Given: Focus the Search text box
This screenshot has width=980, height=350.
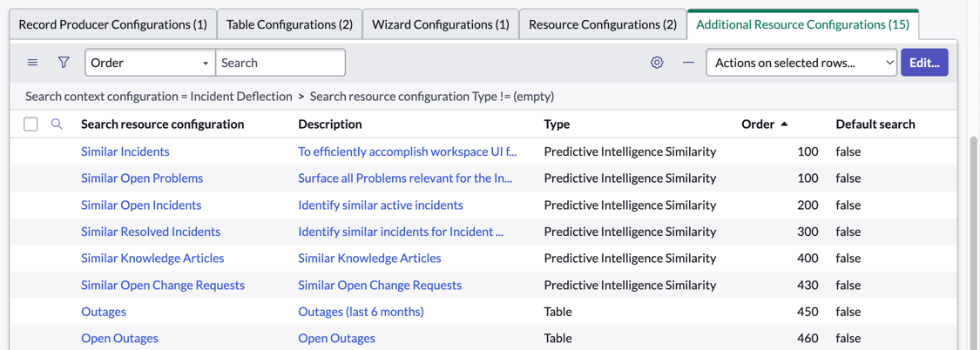Looking at the screenshot, I should (280, 63).
